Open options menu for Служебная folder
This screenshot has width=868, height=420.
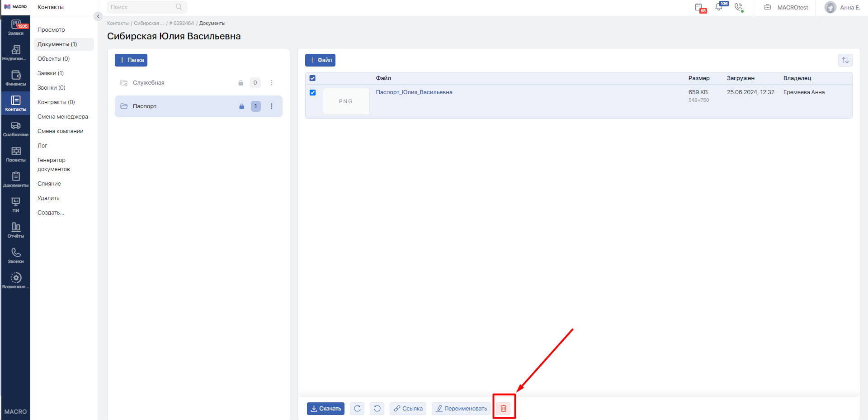click(x=271, y=83)
